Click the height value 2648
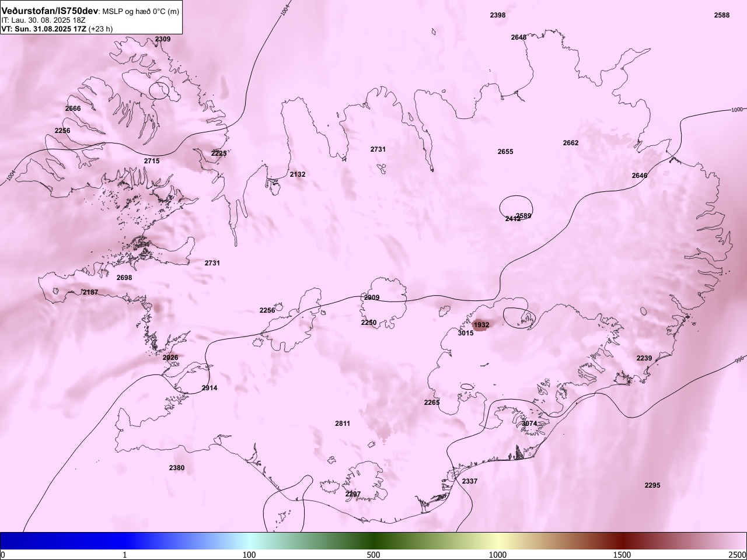The width and height of the screenshot is (747, 560). click(519, 37)
